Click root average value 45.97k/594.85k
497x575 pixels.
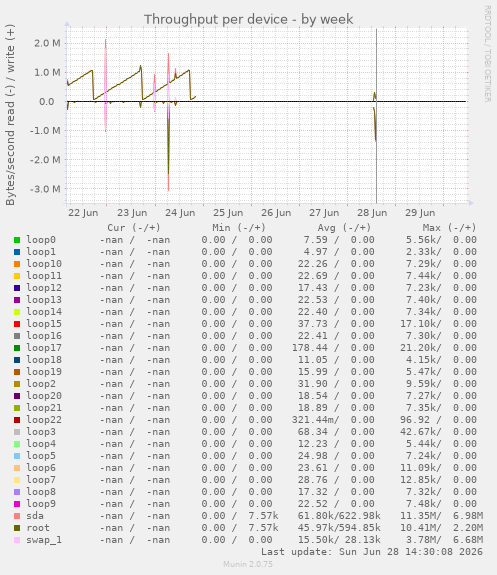click(339, 528)
